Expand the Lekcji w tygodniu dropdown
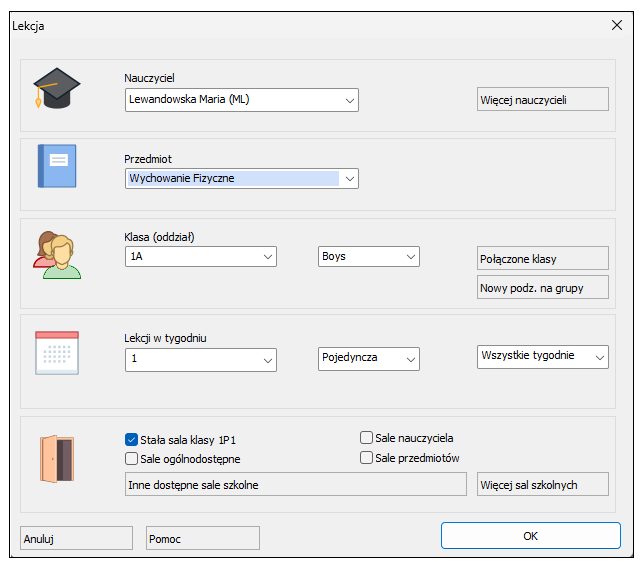 coord(201,360)
